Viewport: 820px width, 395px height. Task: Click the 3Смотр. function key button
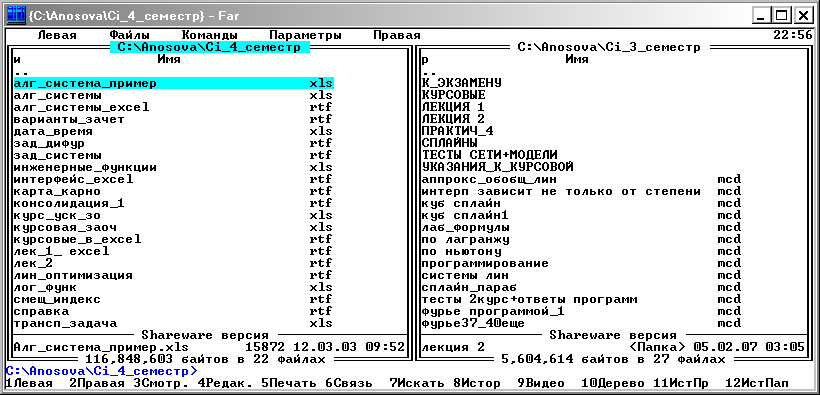(161, 383)
